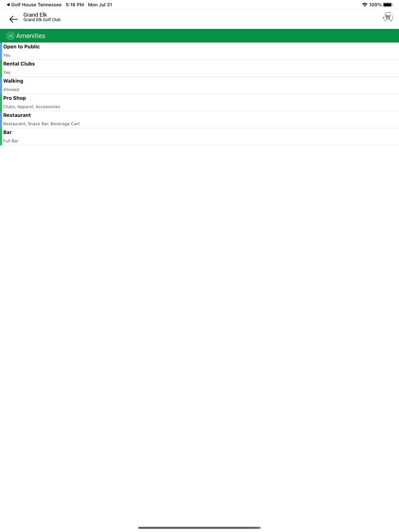This screenshot has width=399, height=532.
Task: Tap the battery indicator icon
Action: coord(388,5)
